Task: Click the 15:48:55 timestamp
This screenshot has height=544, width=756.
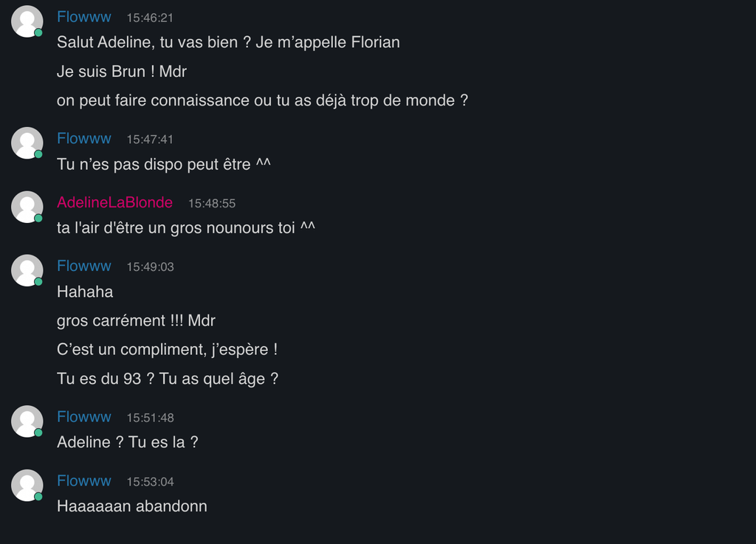Action: (x=212, y=203)
